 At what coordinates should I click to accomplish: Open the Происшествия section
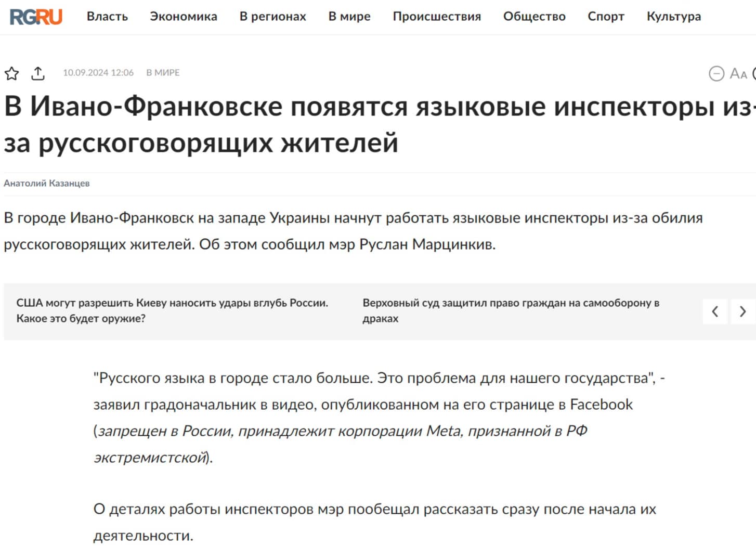coord(437,17)
